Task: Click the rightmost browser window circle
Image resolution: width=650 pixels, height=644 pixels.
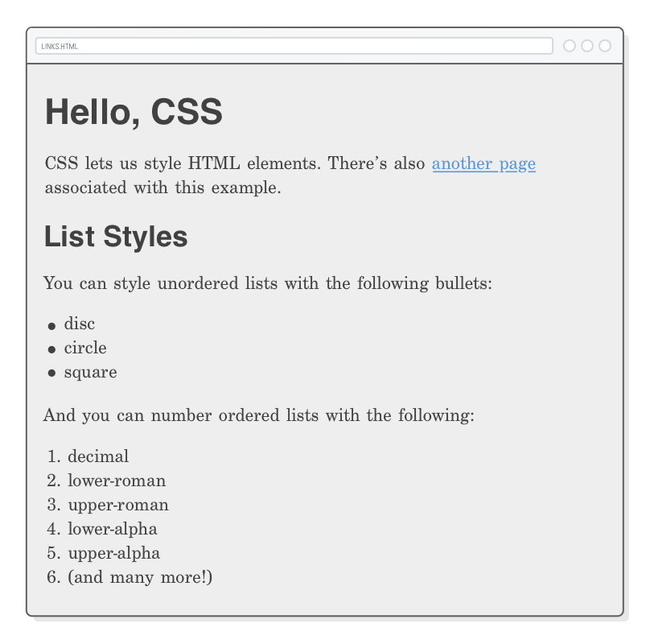Action: [603, 46]
